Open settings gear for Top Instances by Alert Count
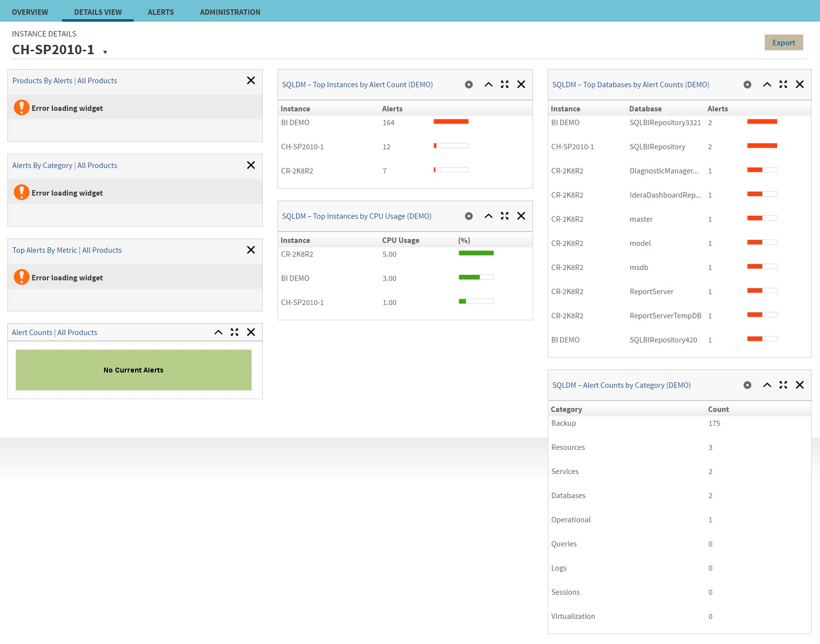This screenshot has width=820, height=644. [x=468, y=85]
